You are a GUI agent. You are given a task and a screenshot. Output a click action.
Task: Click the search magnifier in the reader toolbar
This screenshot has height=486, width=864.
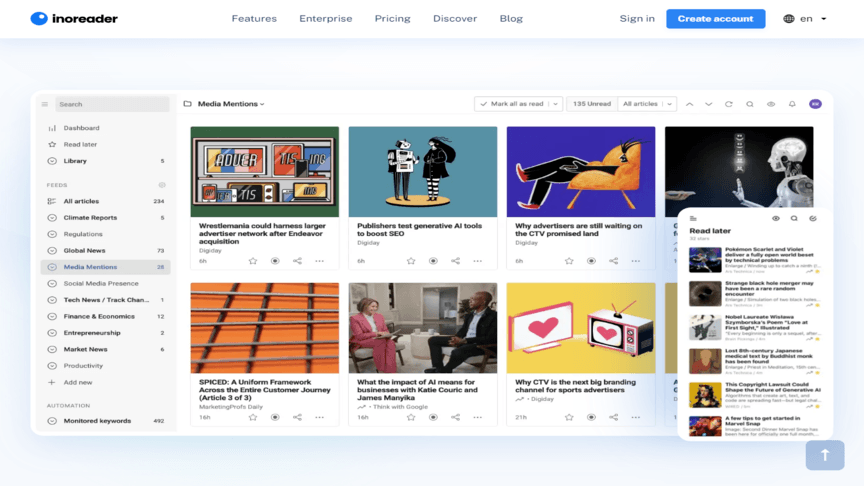point(750,104)
